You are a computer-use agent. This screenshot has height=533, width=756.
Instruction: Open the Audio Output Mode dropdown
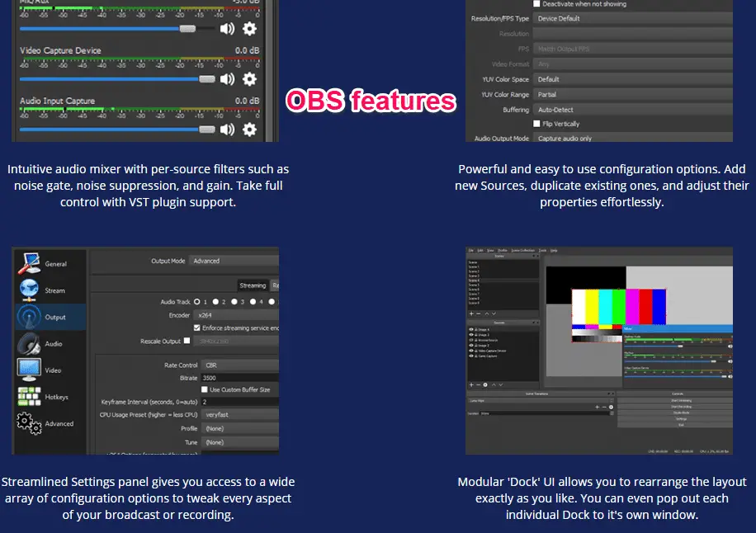pos(633,138)
